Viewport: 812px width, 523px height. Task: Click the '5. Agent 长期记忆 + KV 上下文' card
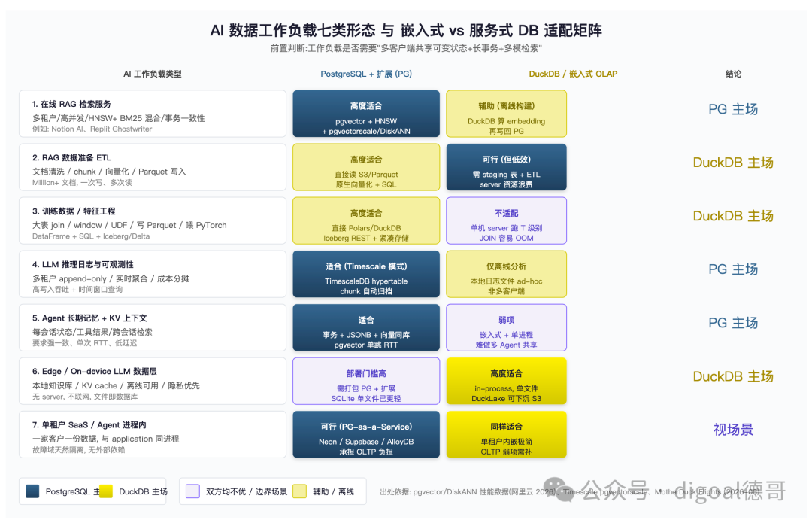pos(152,327)
